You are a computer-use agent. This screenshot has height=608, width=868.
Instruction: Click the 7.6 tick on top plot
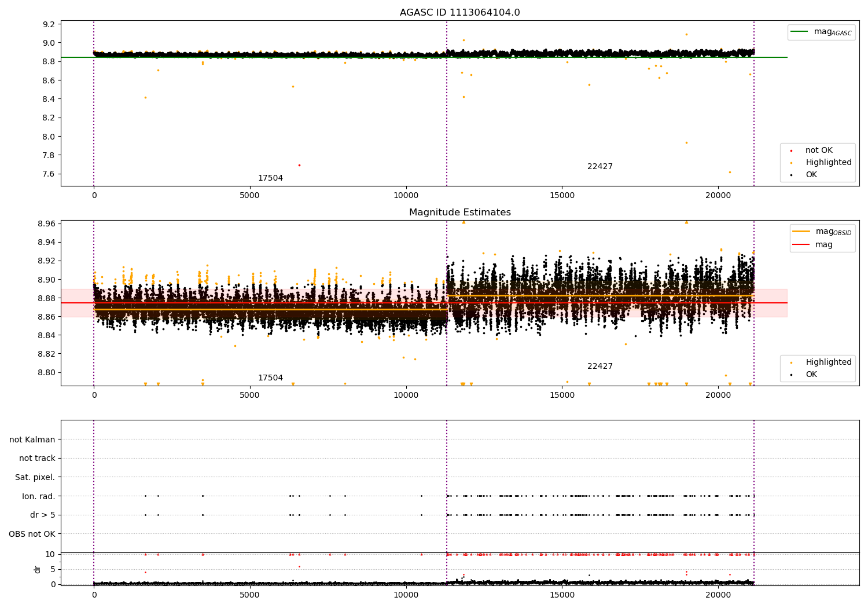[x=49, y=174]
